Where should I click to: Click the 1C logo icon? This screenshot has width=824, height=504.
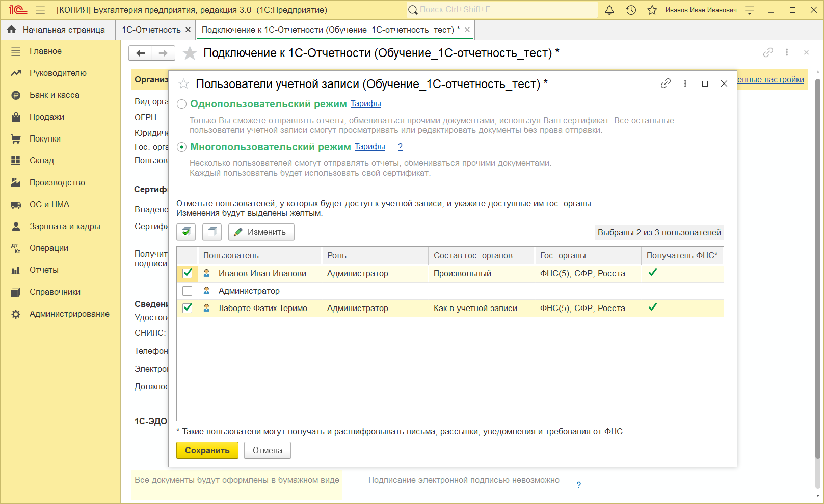click(x=18, y=10)
